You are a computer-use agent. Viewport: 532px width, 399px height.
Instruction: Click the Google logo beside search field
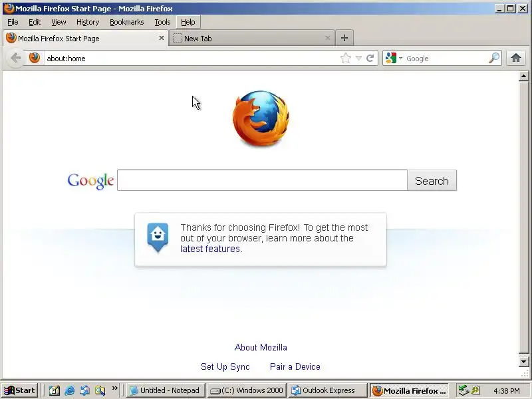click(x=90, y=181)
